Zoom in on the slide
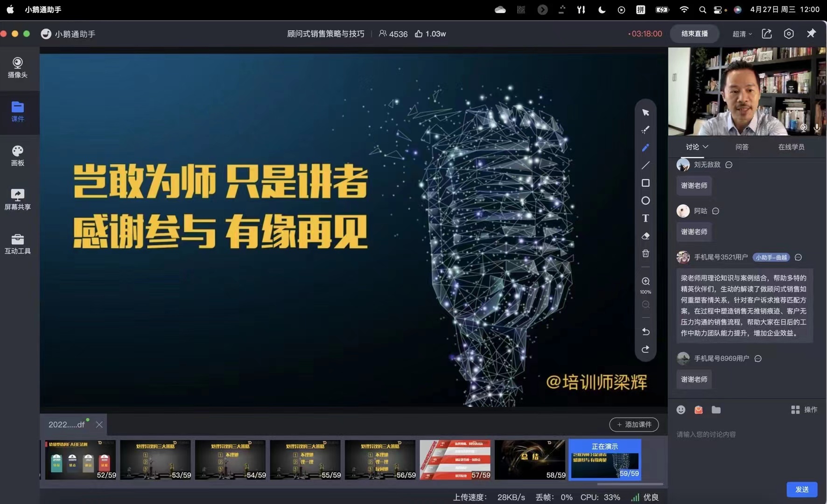The width and height of the screenshot is (827, 504). [x=645, y=281]
